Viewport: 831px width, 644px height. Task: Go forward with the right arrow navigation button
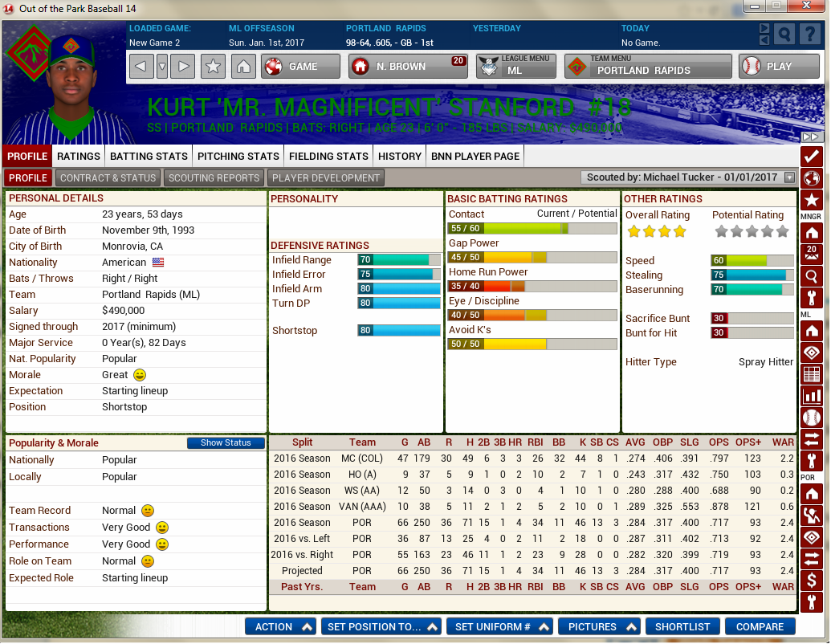pyautogui.click(x=183, y=67)
